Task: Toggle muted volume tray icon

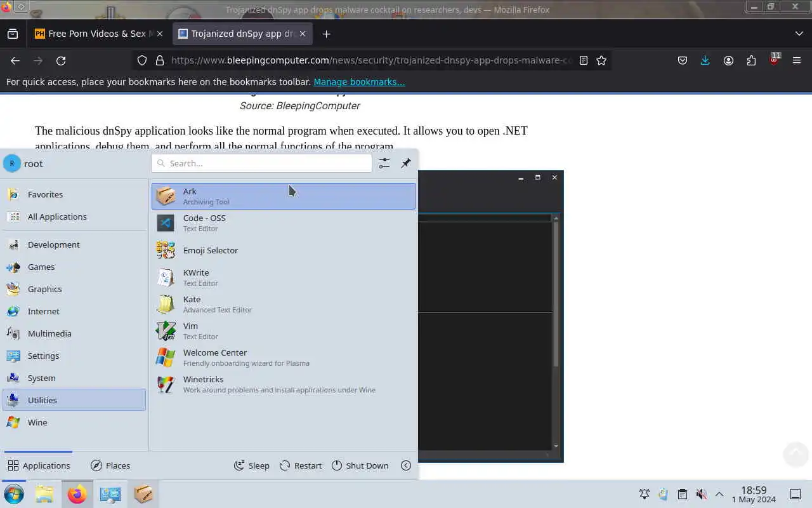Action: point(701,494)
